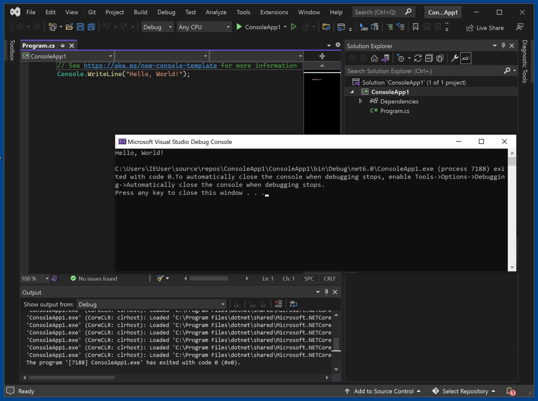The image size is (538, 401).
Task: Click the Live Share button
Action: [x=485, y=28]
